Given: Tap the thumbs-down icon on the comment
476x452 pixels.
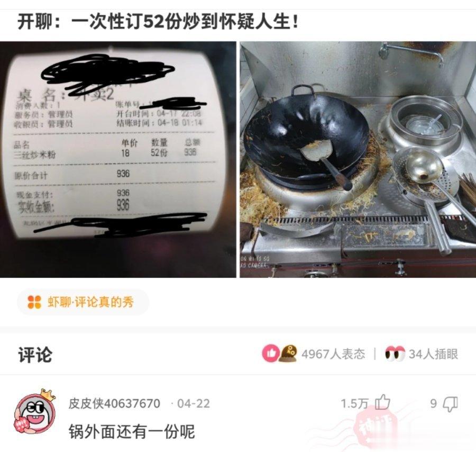Looking at the screenshot, I should [x=450, y=404].
